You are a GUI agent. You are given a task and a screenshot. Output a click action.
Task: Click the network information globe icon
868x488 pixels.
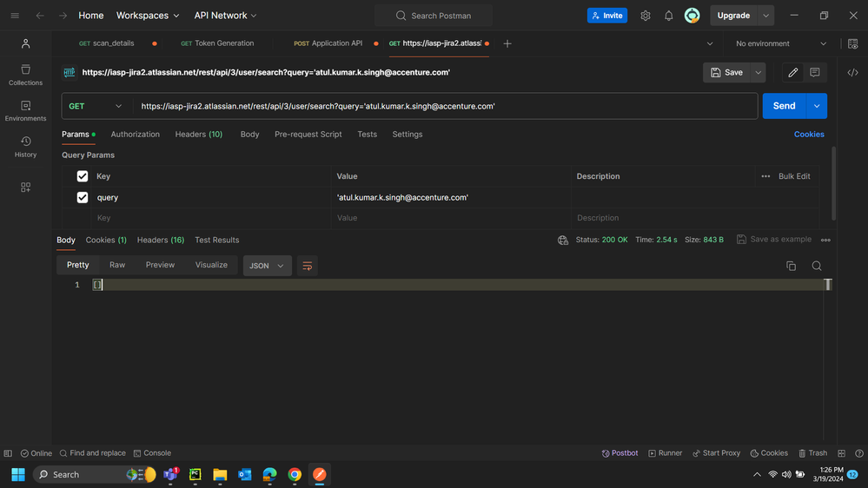[x=563, y=241]
